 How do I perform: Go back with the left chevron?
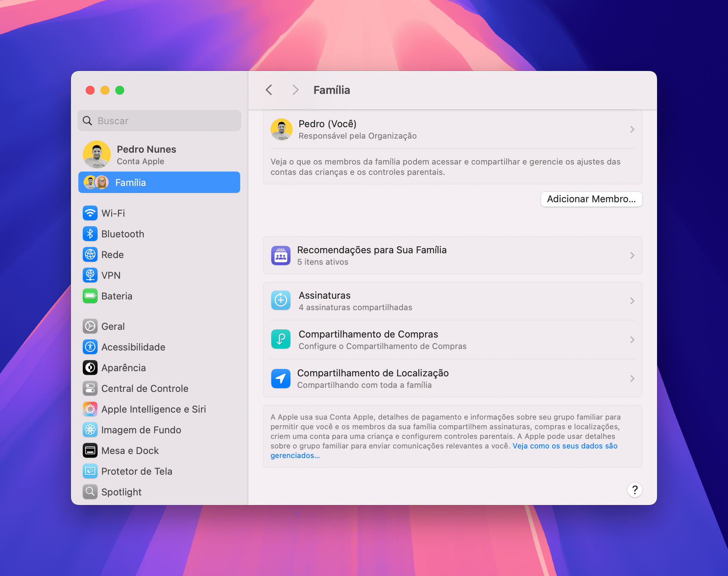[x=269, y=90]
